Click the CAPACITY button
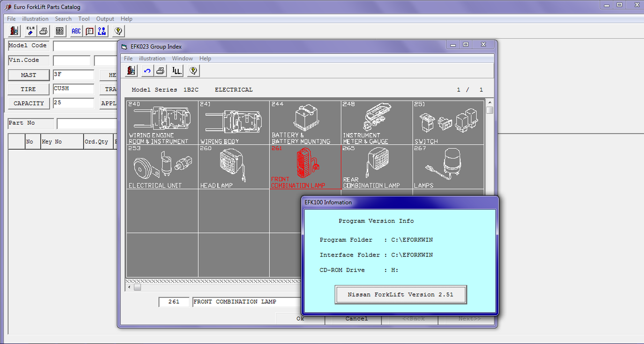 click(29, 103)
